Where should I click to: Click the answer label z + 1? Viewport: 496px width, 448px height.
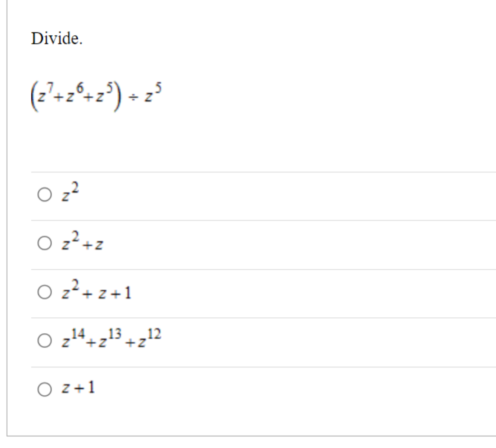click(x=78, y=388)
